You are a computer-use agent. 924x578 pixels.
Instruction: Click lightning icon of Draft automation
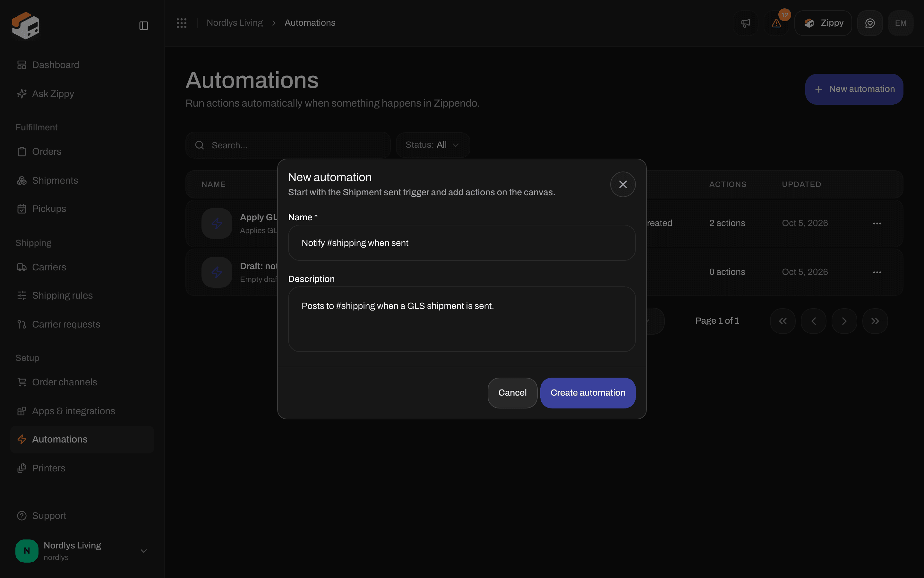click(217, 272)
